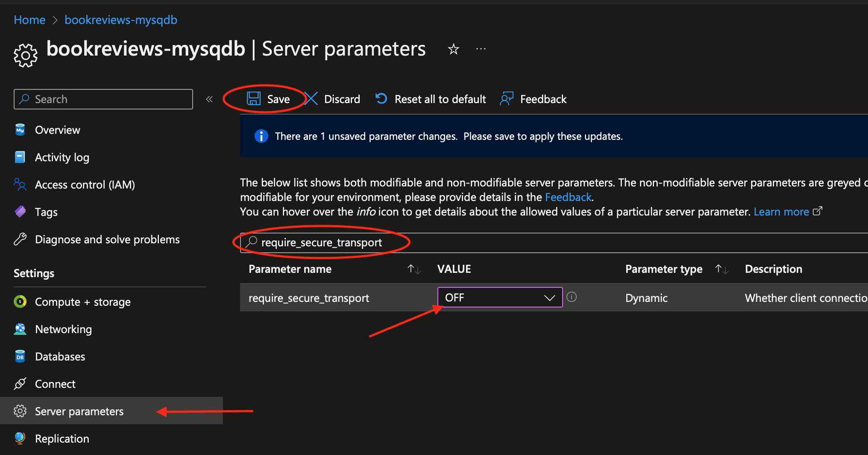
Task: Open the ellipsis more options menu
Action: 481,49
